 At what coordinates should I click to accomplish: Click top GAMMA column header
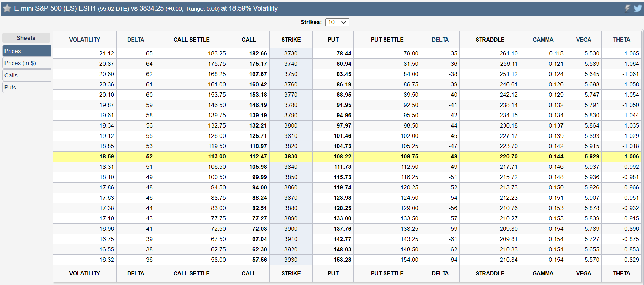543,40
